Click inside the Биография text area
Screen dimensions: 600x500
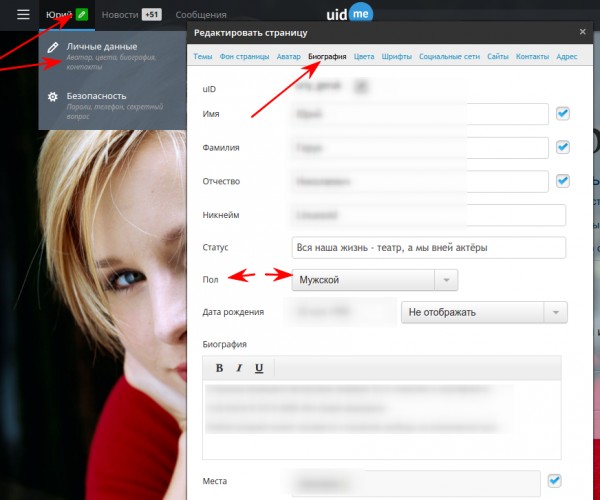coord(382,420)
